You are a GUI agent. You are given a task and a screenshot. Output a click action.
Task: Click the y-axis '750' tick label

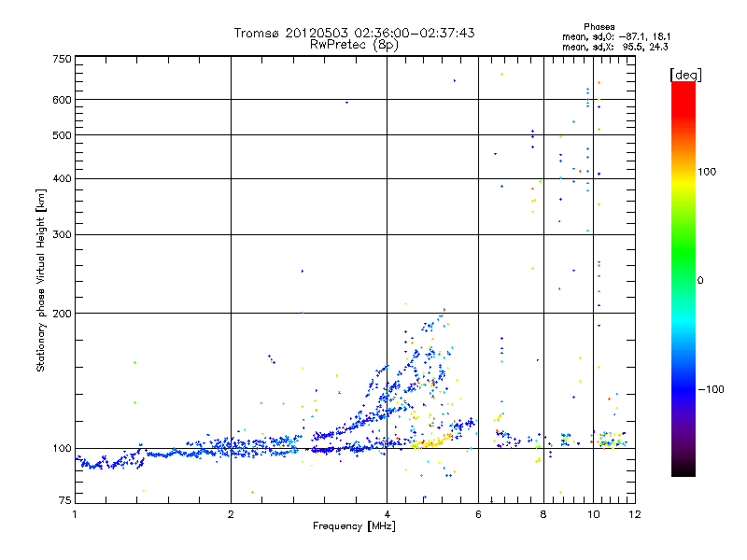pyautogui.click(x=62, y=59)
